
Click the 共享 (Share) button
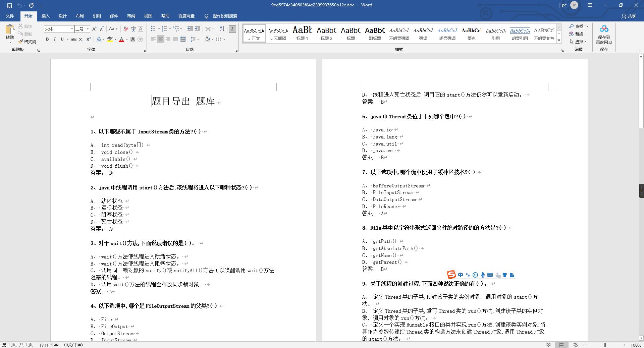629,16
